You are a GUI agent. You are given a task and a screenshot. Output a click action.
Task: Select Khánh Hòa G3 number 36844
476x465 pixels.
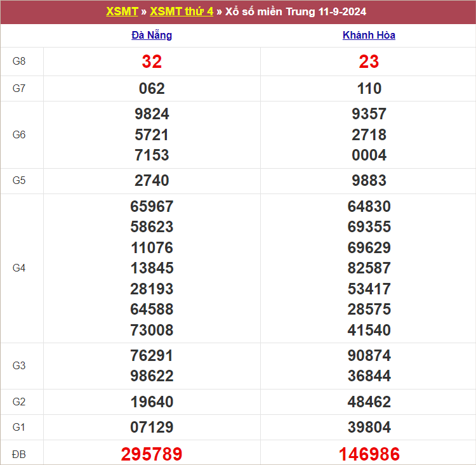pyautogui.click(x=369, y=376)
